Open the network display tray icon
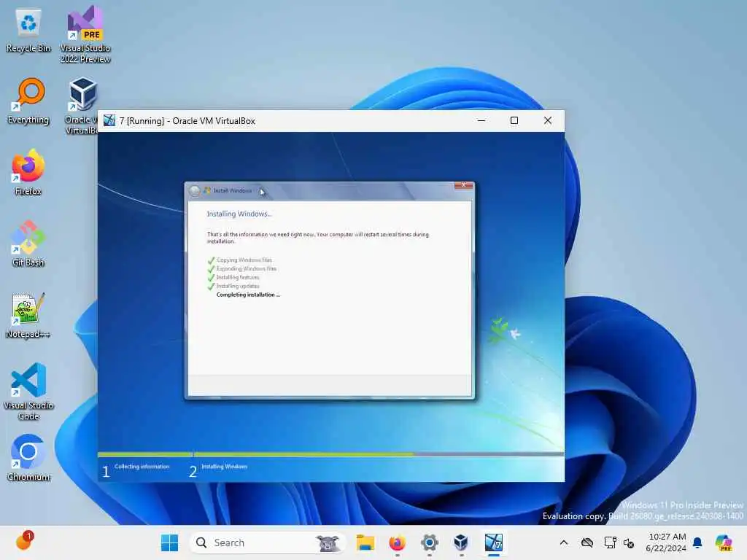 coord(610,542)
